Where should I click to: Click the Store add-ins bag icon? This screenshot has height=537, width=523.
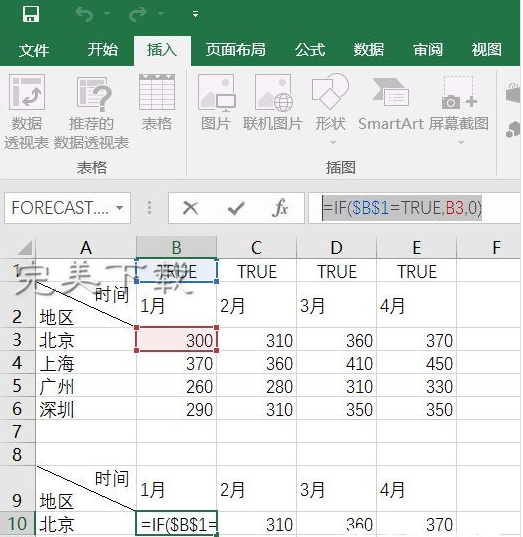click(x=513, y=92)
